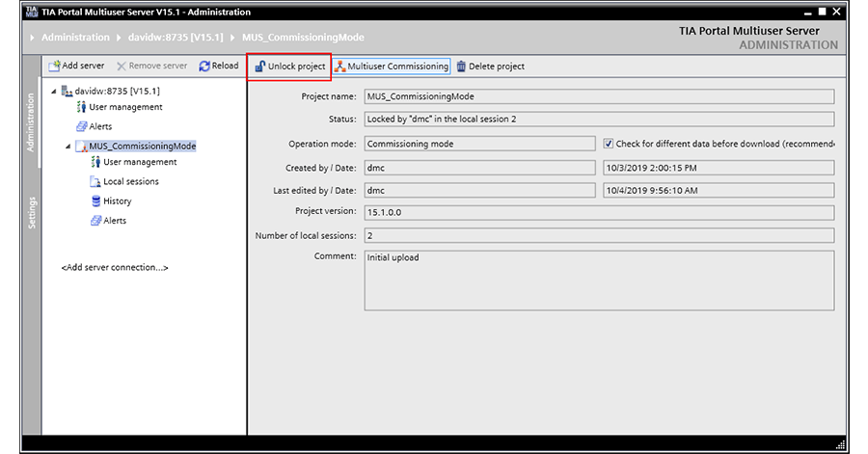
Task: Click the created date 10/3/2019 2:00:15 PM field
Action: [x=719, y=168]
